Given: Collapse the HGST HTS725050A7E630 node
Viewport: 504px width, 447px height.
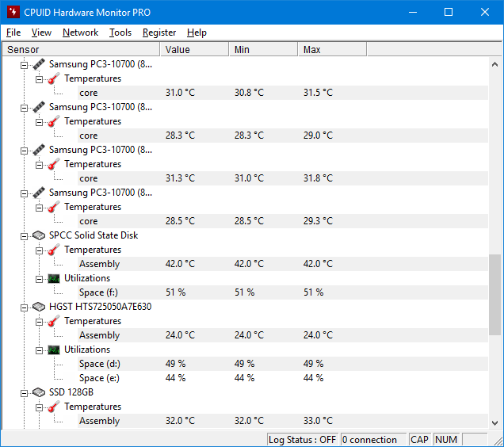Looking at the screenshot, I should 24,308.
